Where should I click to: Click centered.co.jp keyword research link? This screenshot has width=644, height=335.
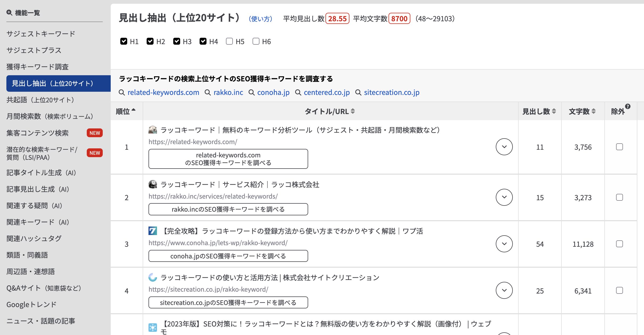[327, 93]
